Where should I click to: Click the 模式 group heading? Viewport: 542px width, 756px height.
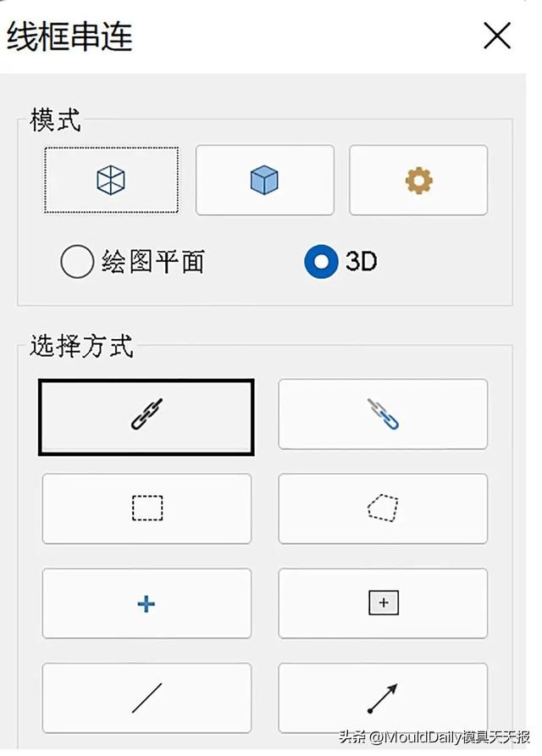pyautogui.click(x=55, y=120)
